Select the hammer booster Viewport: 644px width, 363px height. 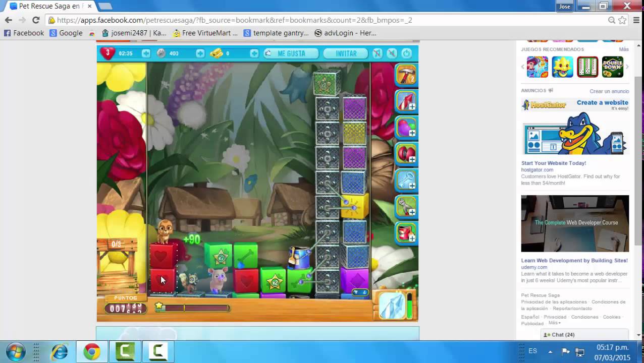(406, 74)
